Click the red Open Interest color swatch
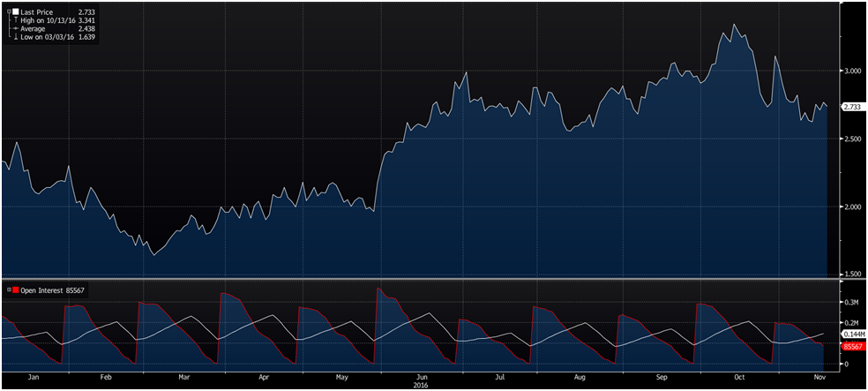The width and height of the screenshot is (868, 391). 16,289
